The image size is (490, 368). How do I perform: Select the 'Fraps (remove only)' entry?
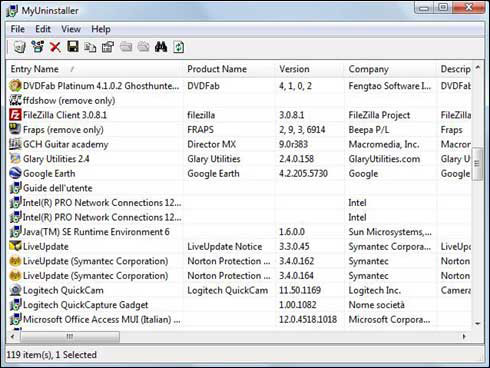click(x=63, y=130)
